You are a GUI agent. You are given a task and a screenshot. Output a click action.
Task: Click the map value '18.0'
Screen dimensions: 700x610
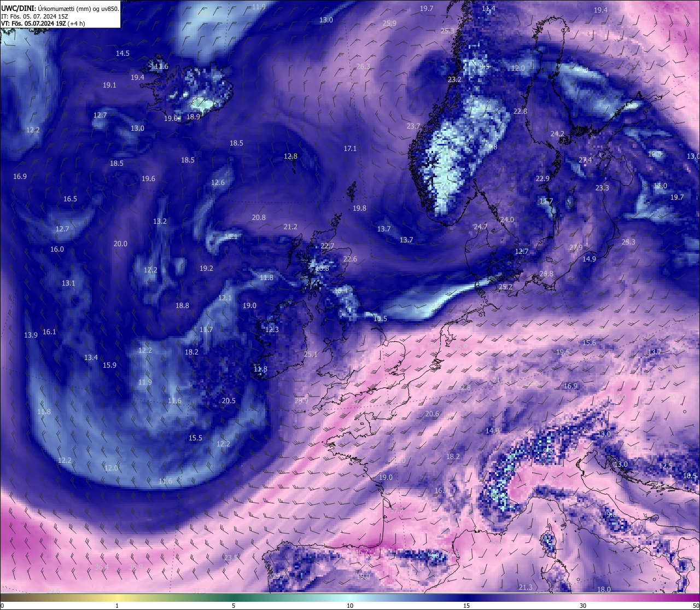pyautogui.click(x=604, y=590)
